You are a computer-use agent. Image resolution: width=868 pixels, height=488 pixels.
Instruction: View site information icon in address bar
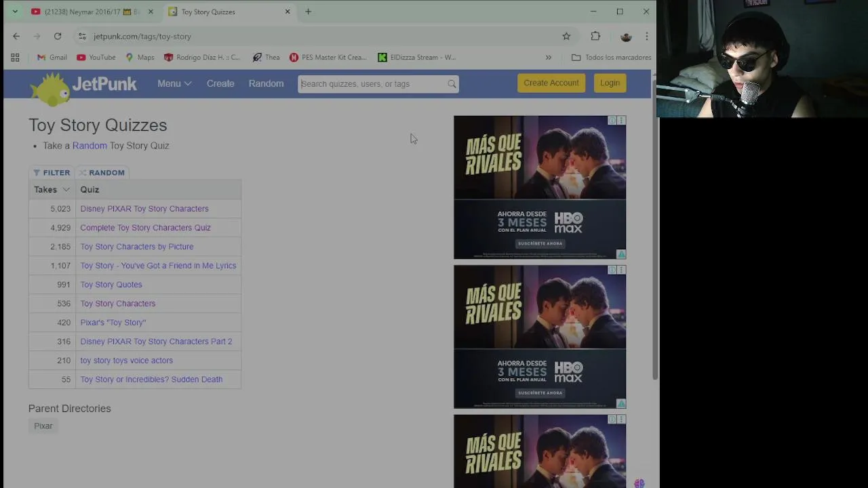[82, 37]
